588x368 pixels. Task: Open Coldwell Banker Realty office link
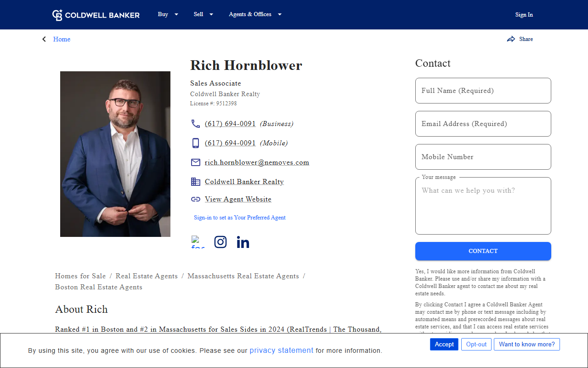(244, 182)
